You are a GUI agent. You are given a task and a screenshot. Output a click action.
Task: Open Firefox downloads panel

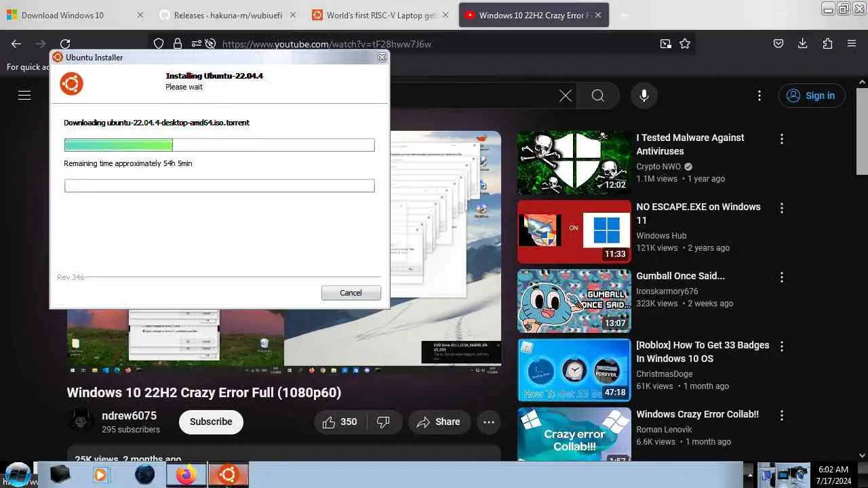click(x=802, y=43)
